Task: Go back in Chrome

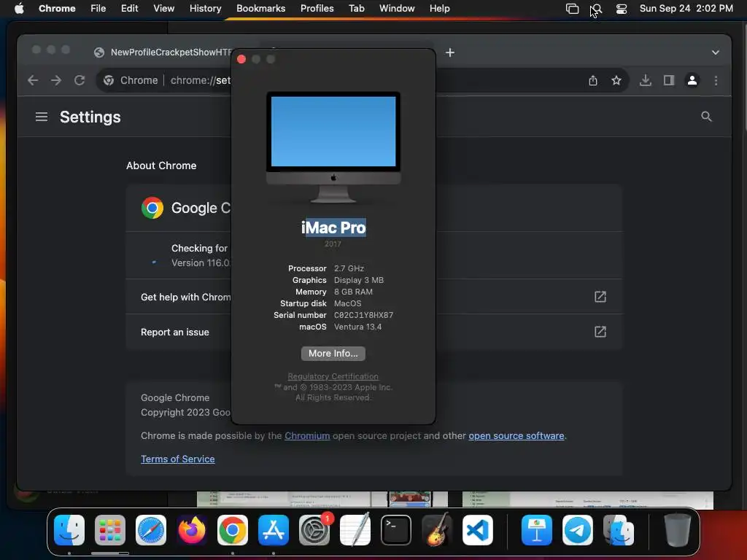Action: pos(33,80)
